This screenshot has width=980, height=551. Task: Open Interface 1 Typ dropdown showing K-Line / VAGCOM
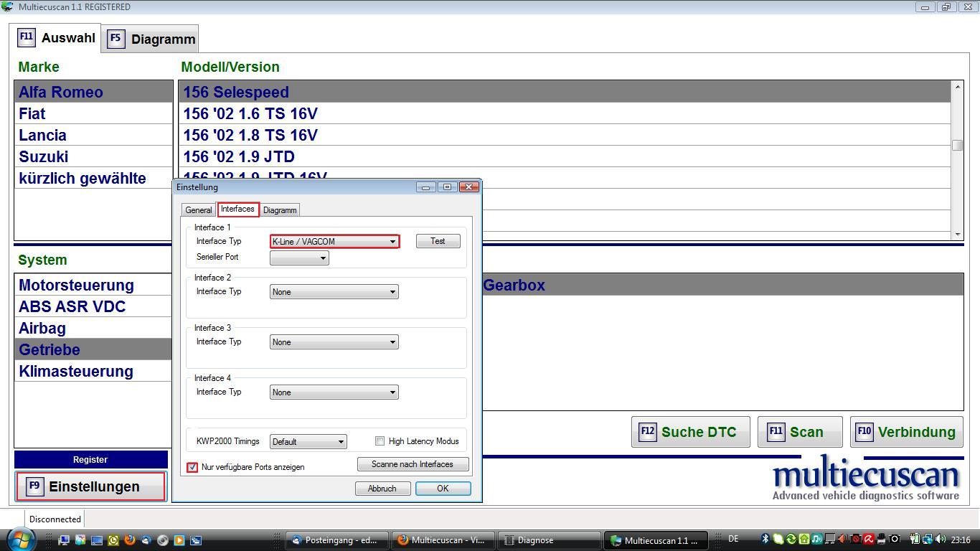click(334, 242)
